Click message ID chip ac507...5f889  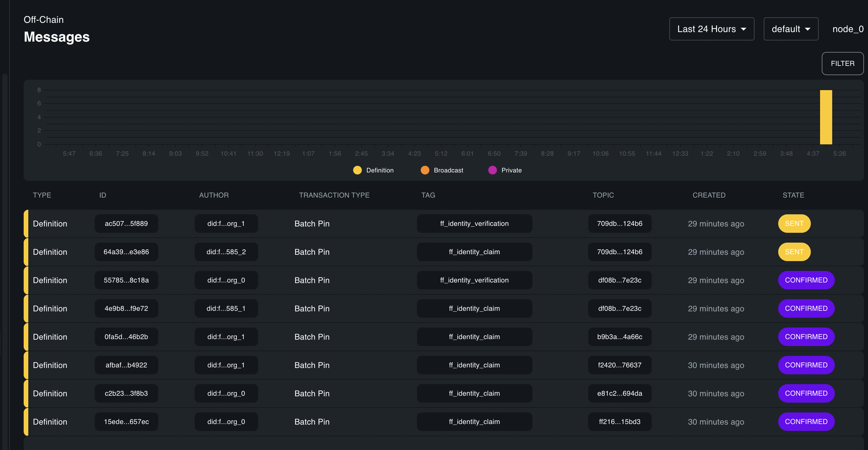point(126,224)
